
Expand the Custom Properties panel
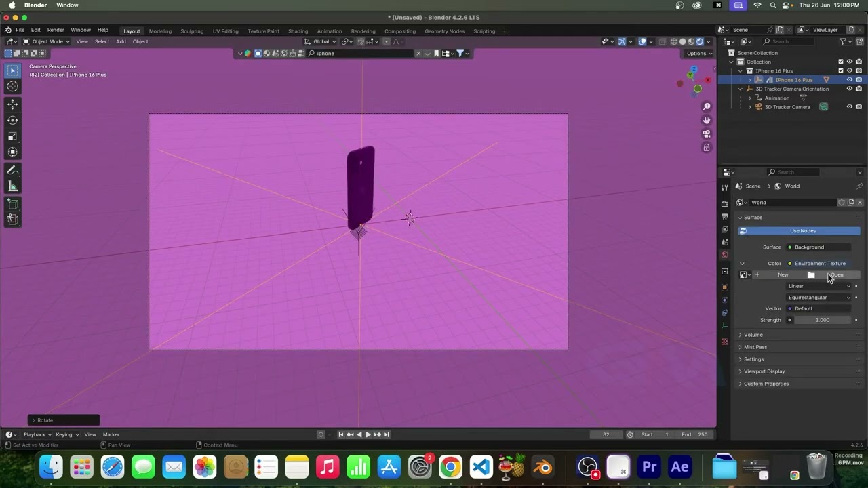pyautogui.click(x=766, y=384)
